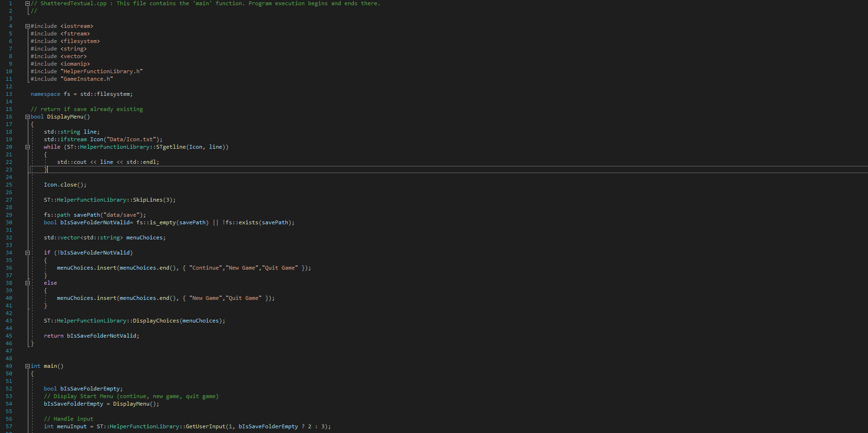Collapse the while loop at line 20
The height and width of the screenshot is (433, 868).
(27, 147)
